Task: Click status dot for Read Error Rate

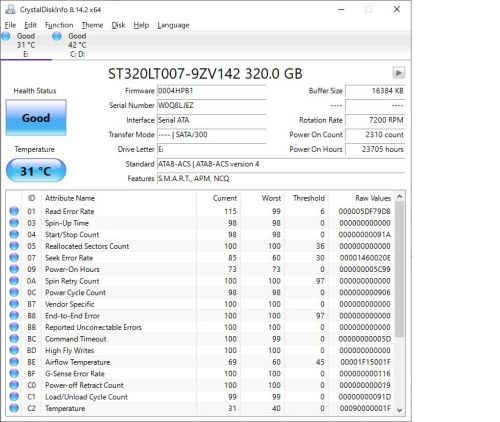Action: tap(14, 211)
